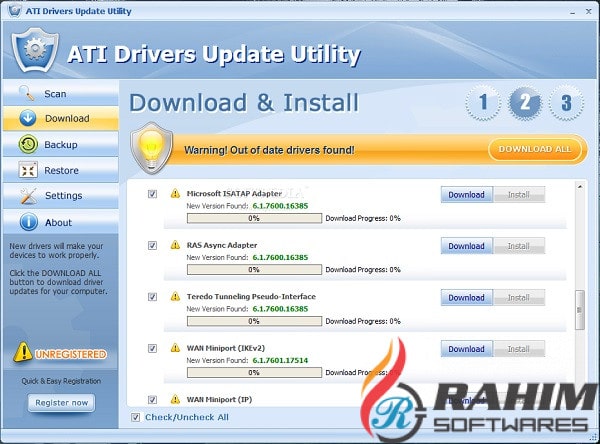Screen dimensions: 600x444
Task: Click version 6.1.7601.17514 text
Action: 280,360
